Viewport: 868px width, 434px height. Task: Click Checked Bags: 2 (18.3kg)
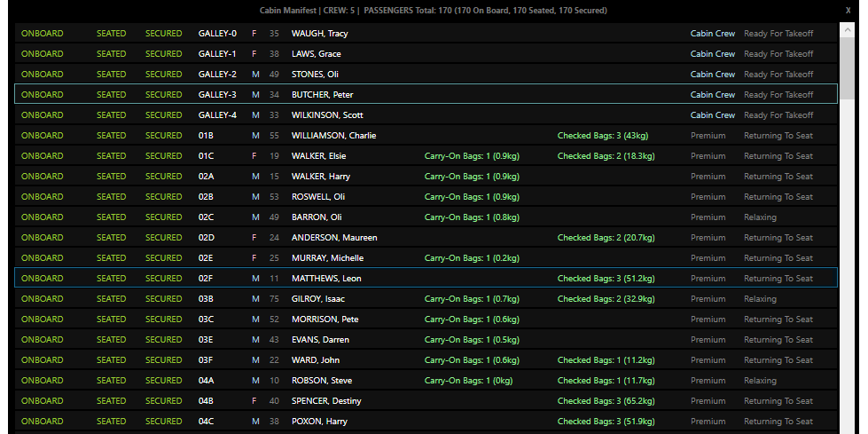point(606,155)
